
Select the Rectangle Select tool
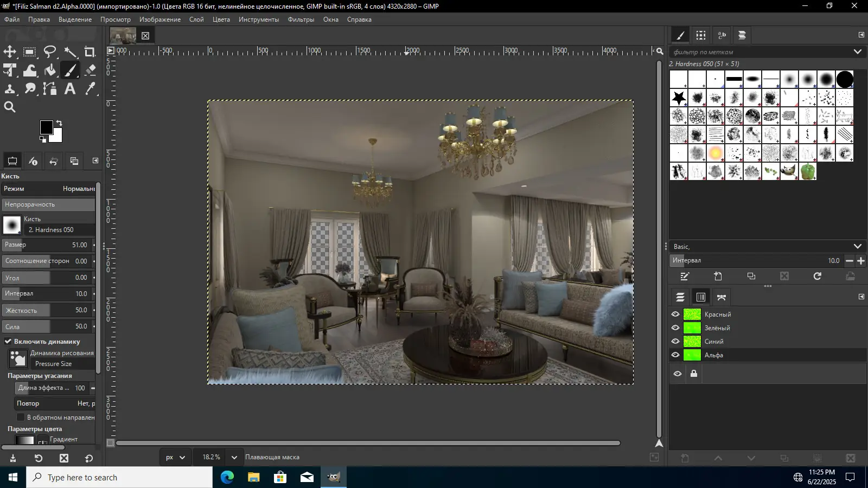[30, 52]
